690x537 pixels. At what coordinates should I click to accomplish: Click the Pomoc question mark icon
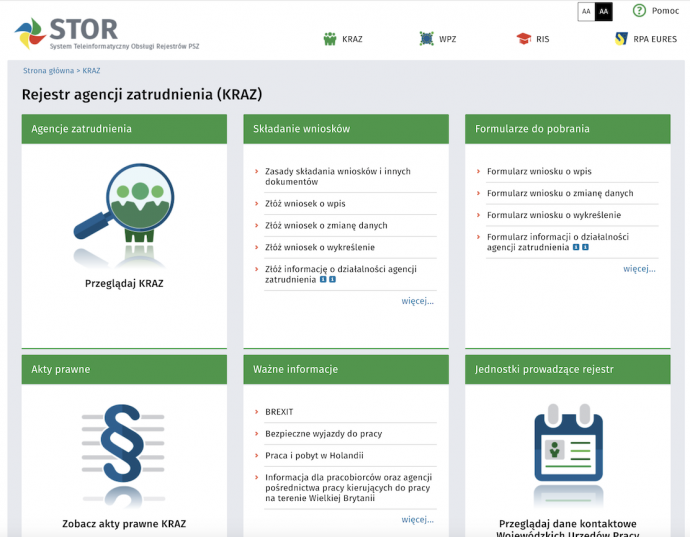[639, 11]
